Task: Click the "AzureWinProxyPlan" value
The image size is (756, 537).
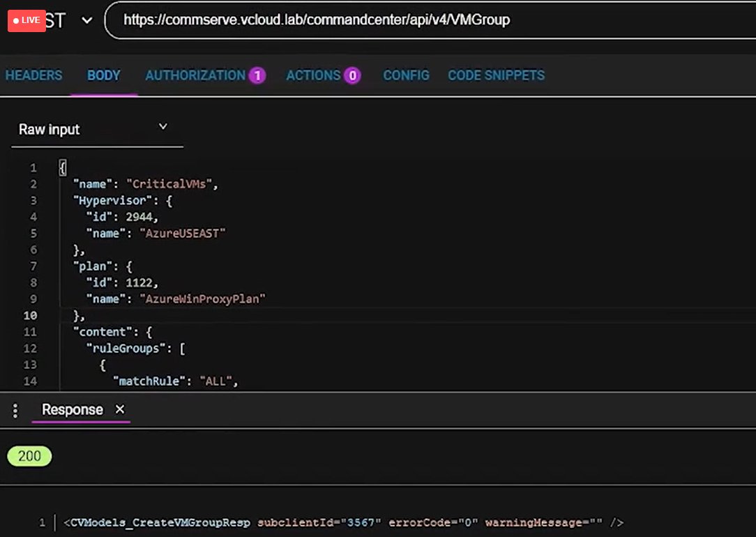Action: click(x=202, y=299)
